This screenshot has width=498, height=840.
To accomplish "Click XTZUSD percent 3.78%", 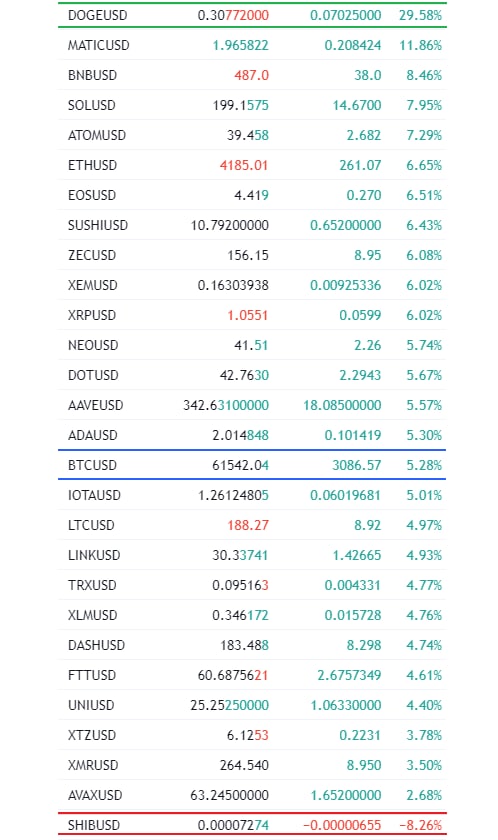I will point(424,735).
